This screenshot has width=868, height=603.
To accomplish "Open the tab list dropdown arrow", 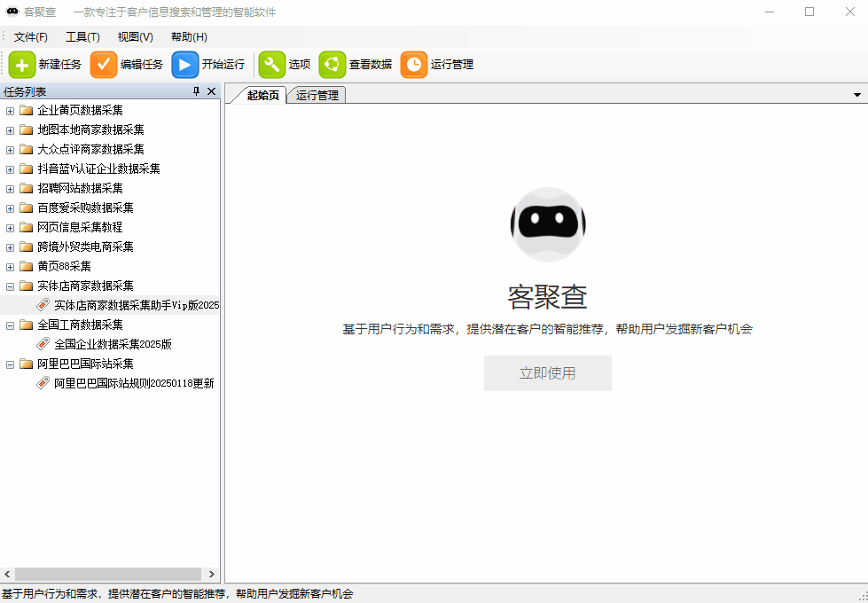I will (857, 95).
